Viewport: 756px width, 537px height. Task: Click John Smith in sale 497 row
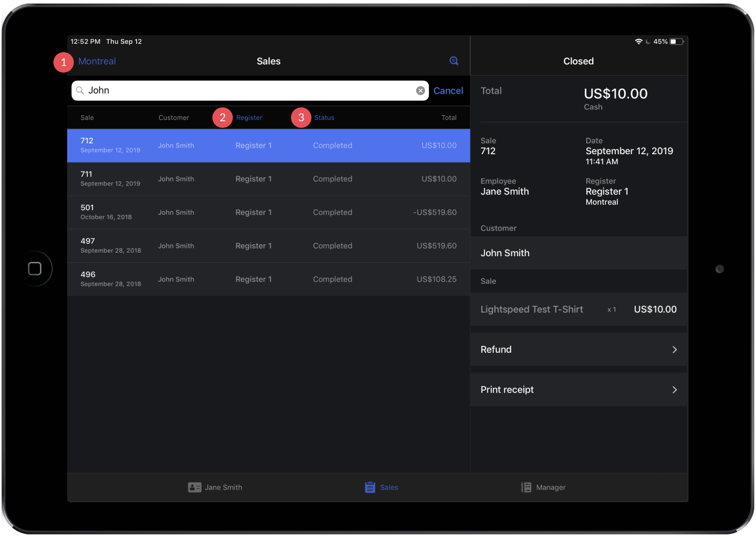(176, 246)
